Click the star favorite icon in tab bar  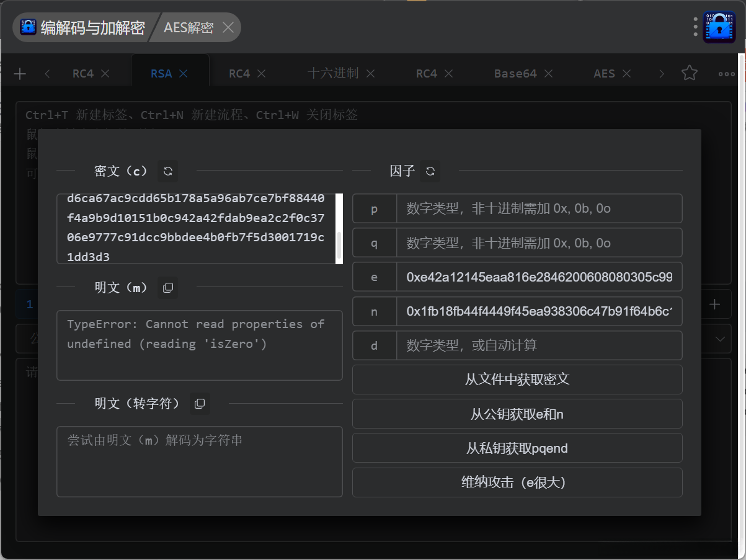[689, 73]
